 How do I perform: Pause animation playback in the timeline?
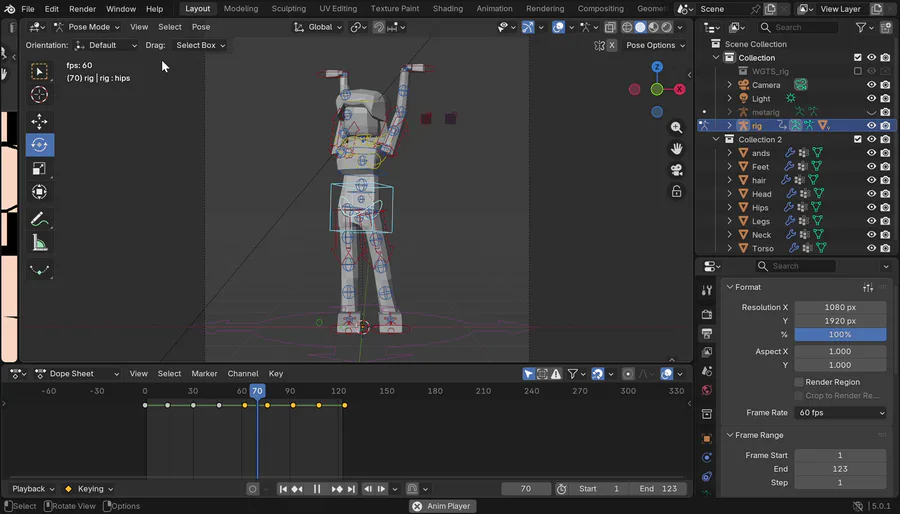(x=317, y=489)
